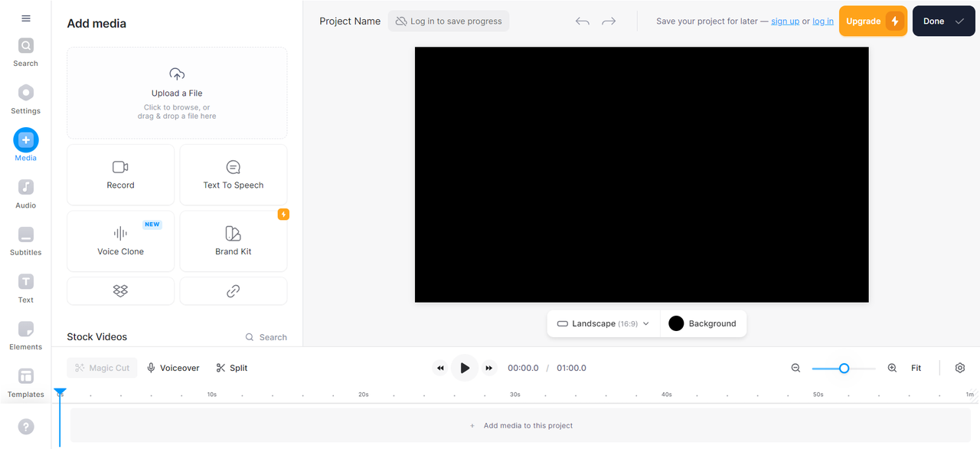Click Add media to this project
The height and width of the screenshot is (449, 980).
pos(521,425)
